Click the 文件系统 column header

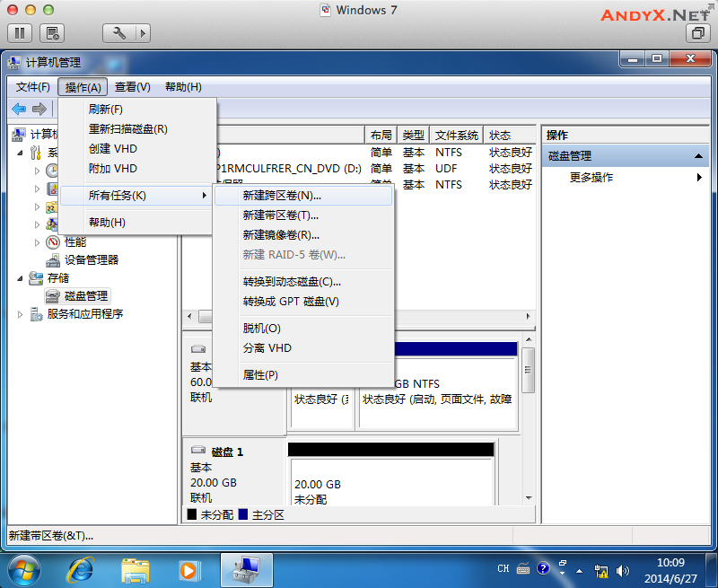(456, 135)
